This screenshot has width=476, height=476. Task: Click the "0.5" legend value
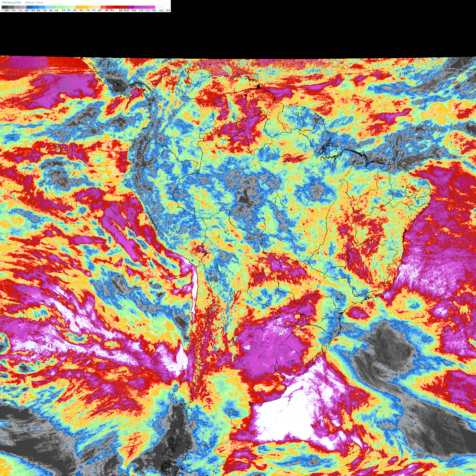[x=7, y=10]
